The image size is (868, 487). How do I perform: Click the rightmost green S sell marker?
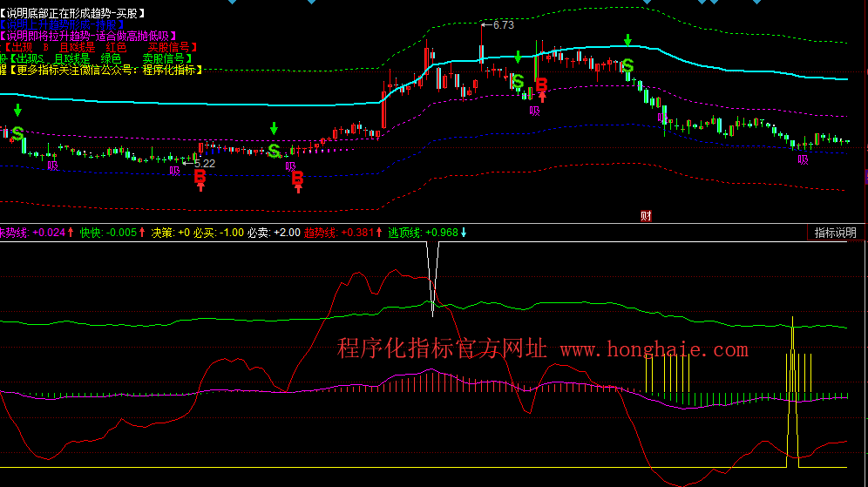coord(627,65)
